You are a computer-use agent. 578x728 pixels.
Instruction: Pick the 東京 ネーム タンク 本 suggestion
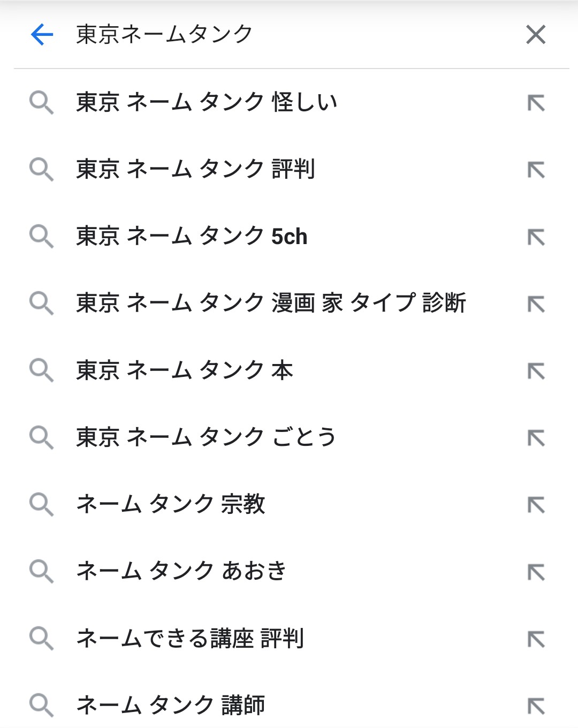pos(185,370)
